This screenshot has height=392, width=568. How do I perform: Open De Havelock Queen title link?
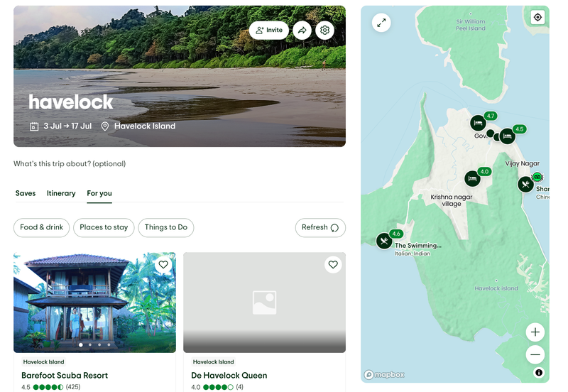click(x=229, y=376)
